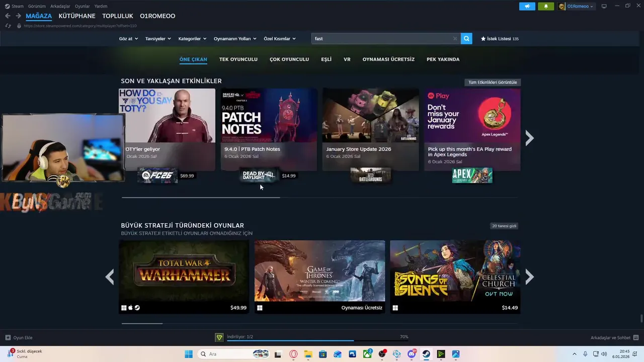The width and height of the screenshot is (644, 362).
Task: Open the Friends and Chat icon at bottom right
Action: click(636, 337)
